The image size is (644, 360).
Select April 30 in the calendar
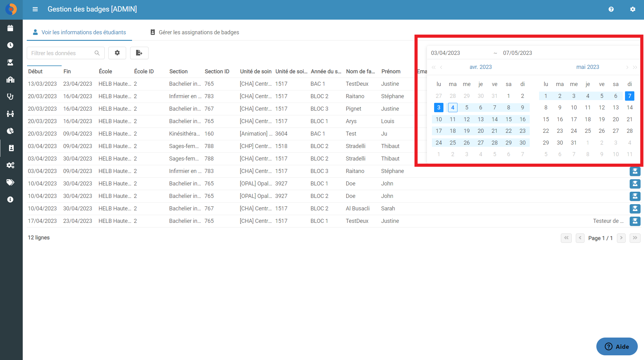[x=523, y=143]
